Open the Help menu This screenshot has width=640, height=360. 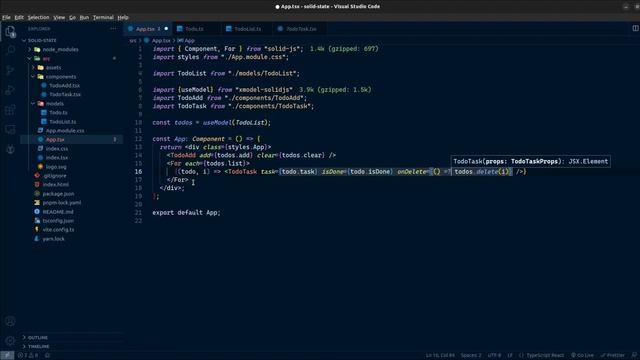click(x=123, y=18)
